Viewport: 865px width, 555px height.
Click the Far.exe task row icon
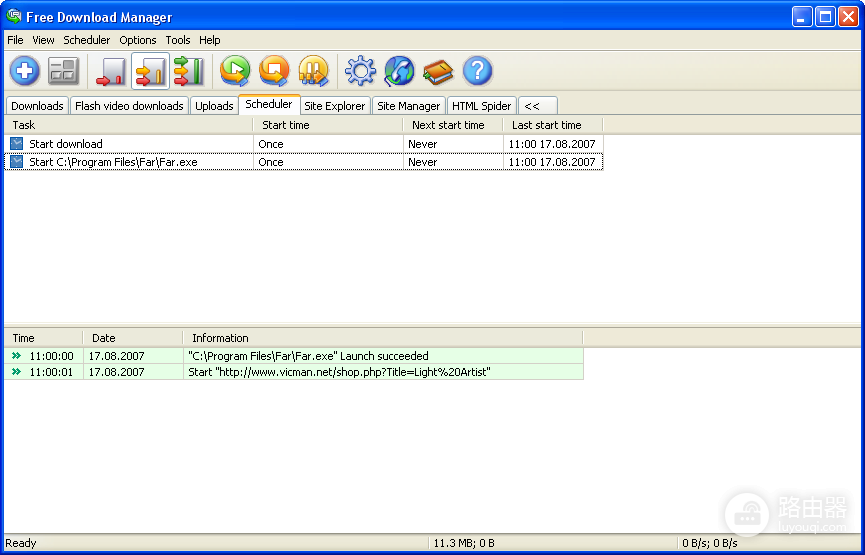17,162
